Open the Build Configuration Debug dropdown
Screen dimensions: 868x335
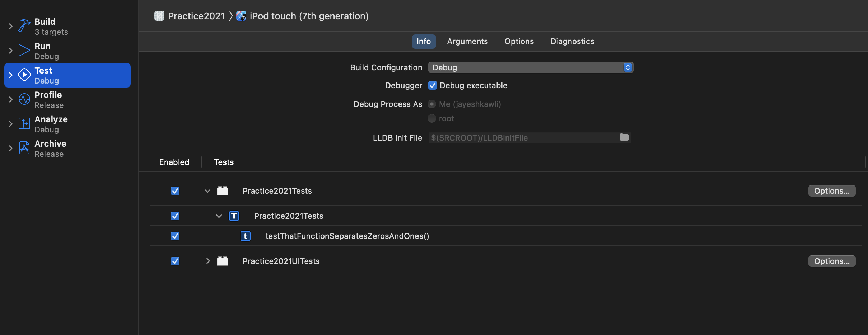(531, 67)
